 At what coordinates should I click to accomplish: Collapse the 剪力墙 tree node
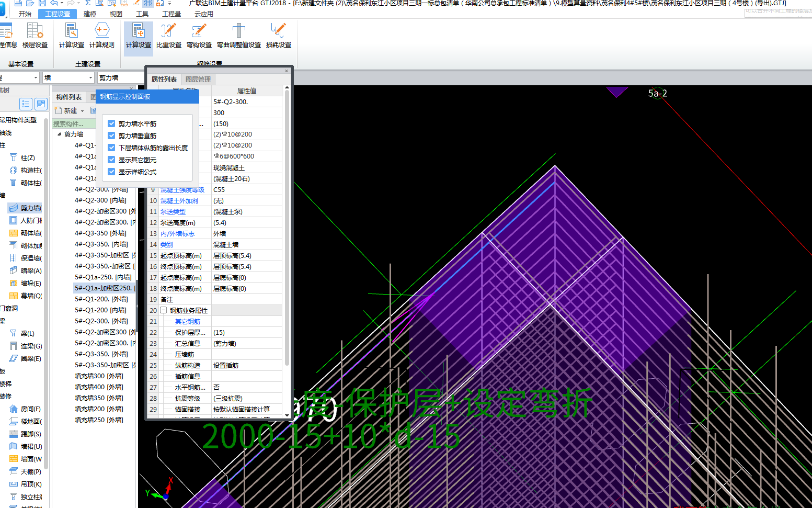pos(59,134)
